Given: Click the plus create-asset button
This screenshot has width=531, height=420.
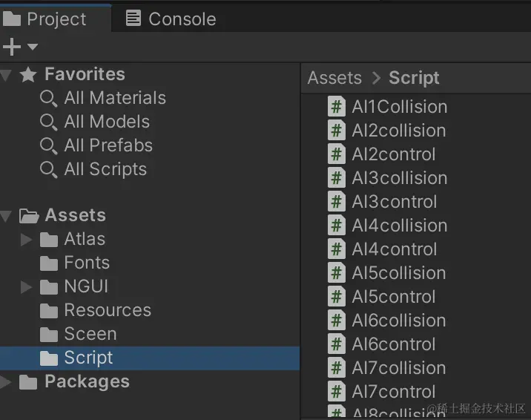Looking at the screenshot, I should [x=12, y=47].
